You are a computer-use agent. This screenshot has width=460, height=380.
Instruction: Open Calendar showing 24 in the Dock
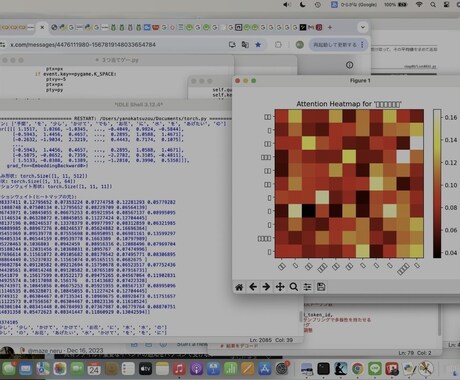pos(94,369)
